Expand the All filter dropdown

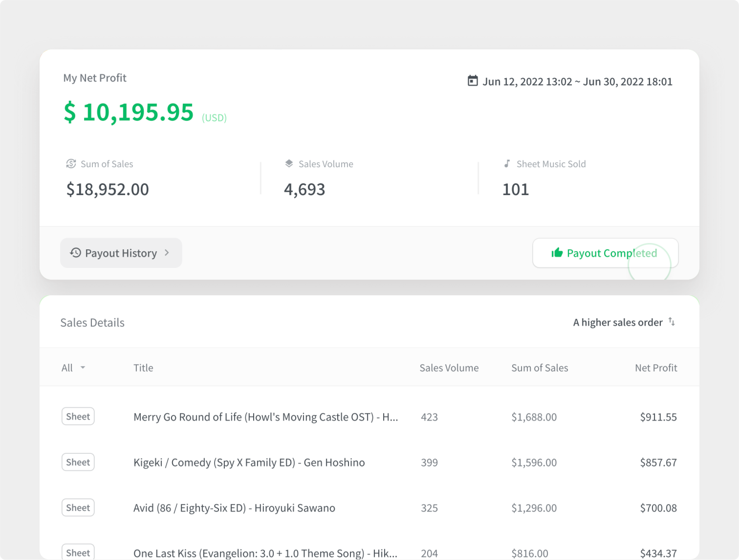click(x=73, y=368)
